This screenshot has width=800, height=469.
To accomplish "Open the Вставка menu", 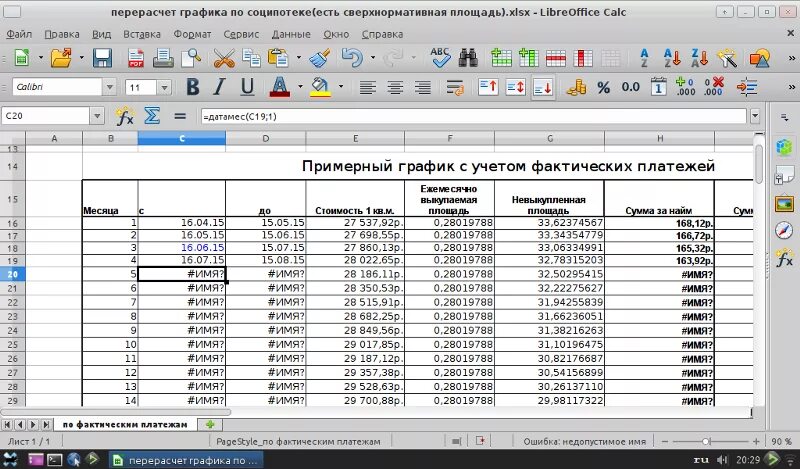I will point(142,34).
